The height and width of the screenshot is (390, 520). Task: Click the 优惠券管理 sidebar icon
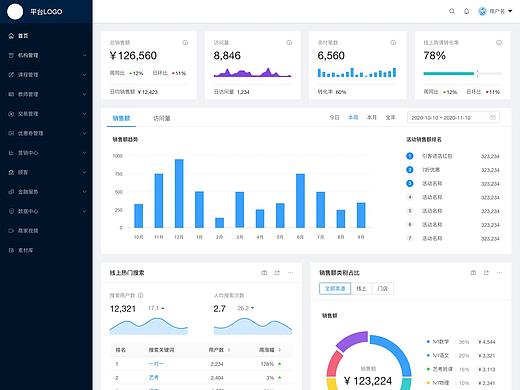11,133
